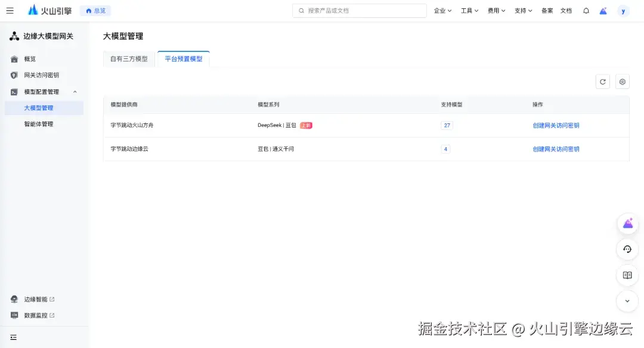
Task: Click the 模型系列 column header
Action: tap(268, 105)
